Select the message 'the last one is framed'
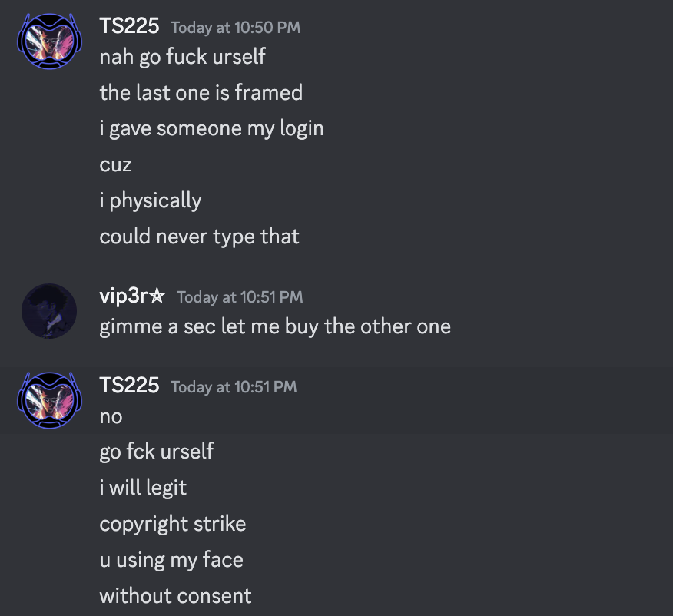Image resolution: width=673 pixels, height=616 pixels. click(x=201, y=92)
